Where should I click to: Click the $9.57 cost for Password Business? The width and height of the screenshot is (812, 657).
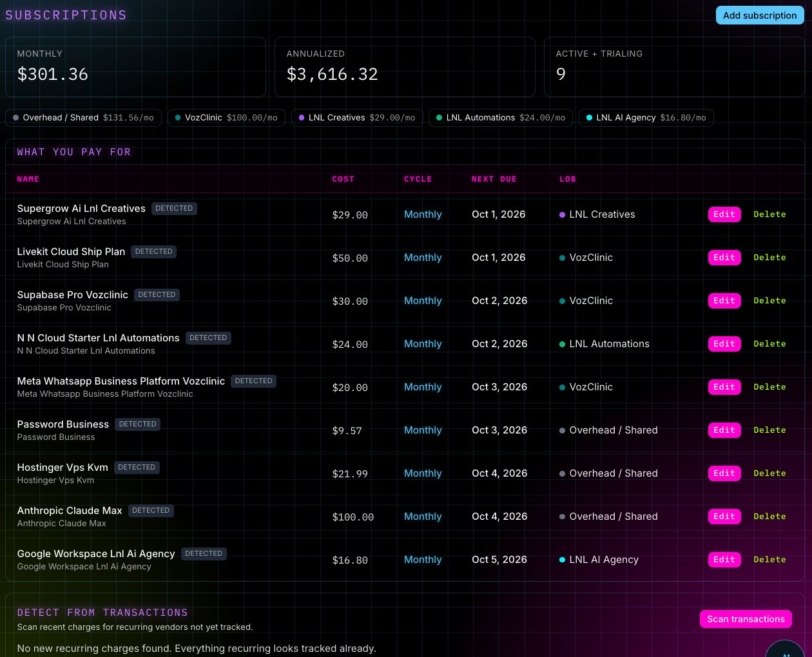pos(347,431)
